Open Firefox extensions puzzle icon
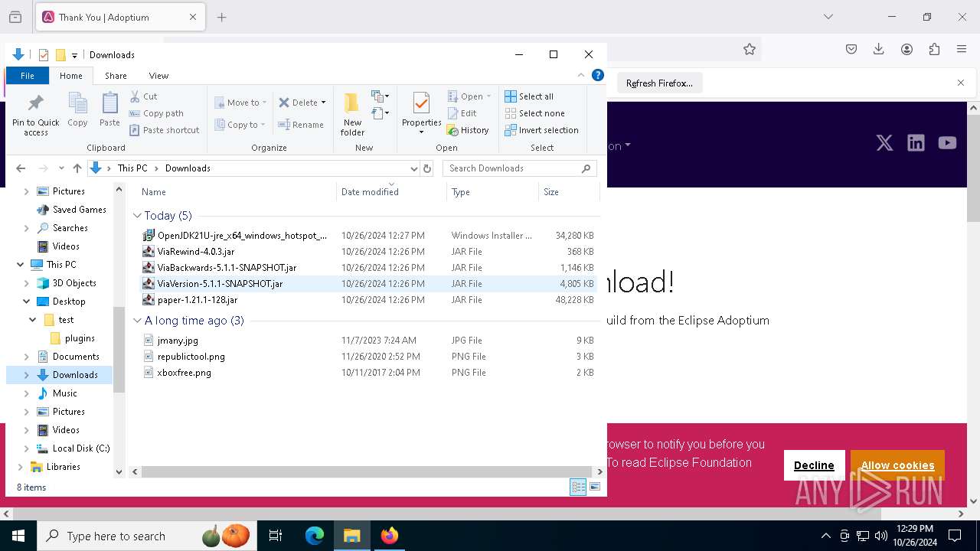 934,49
